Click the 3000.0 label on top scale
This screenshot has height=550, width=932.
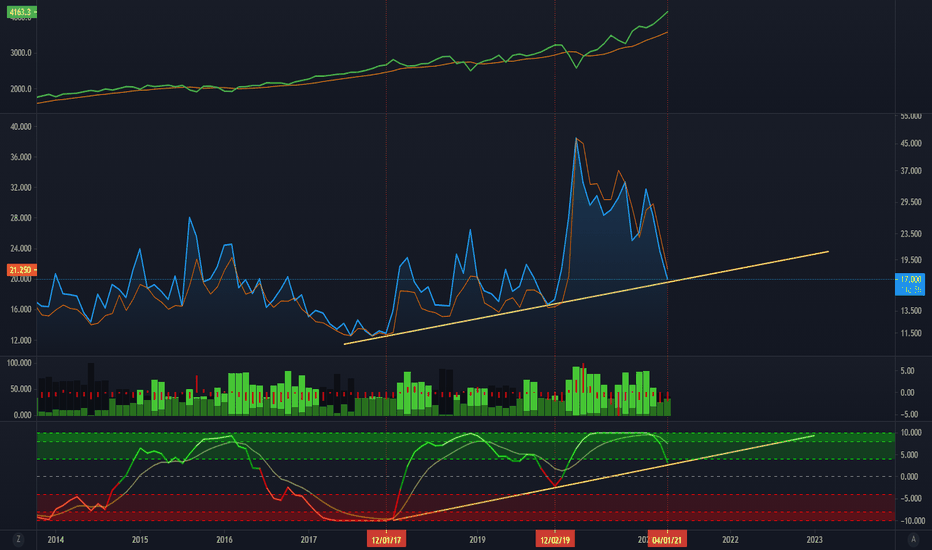21,53
